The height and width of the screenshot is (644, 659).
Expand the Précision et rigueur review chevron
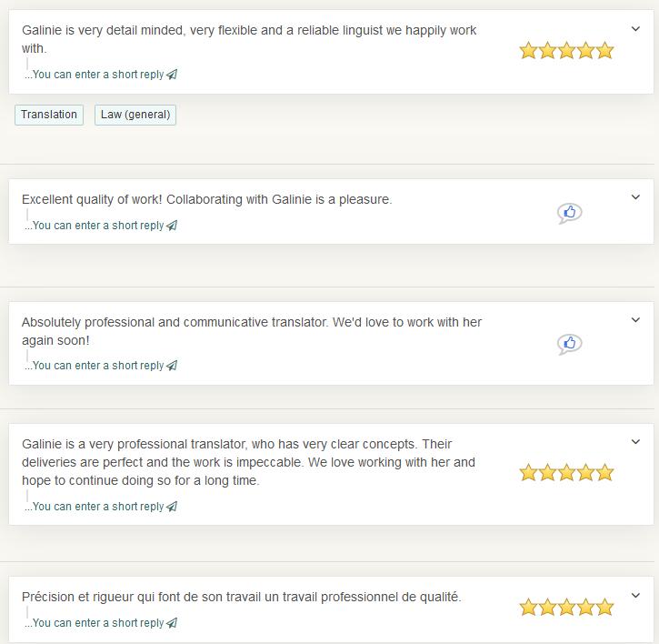635,596
